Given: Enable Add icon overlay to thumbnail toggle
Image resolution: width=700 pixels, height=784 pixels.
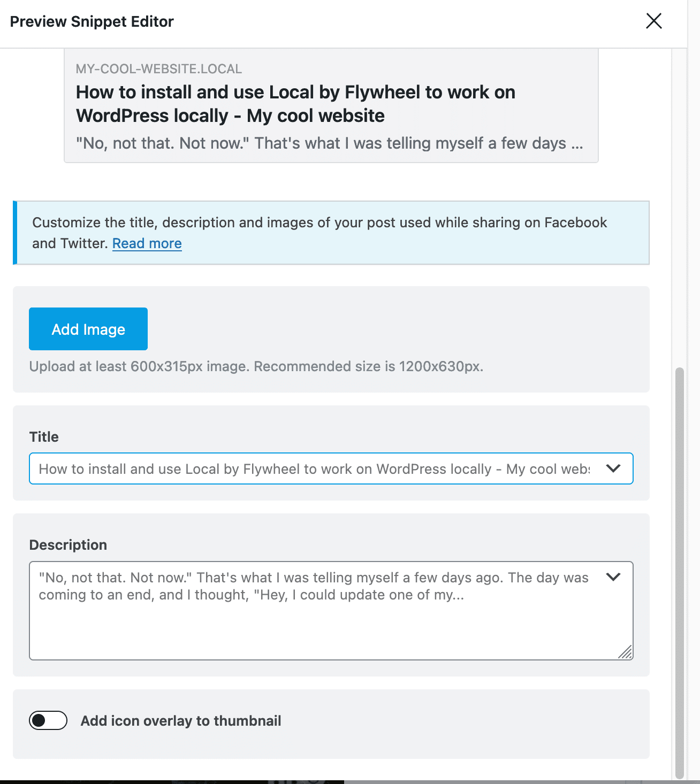Looking at the screenshot, I should click(x=48, y=720).
